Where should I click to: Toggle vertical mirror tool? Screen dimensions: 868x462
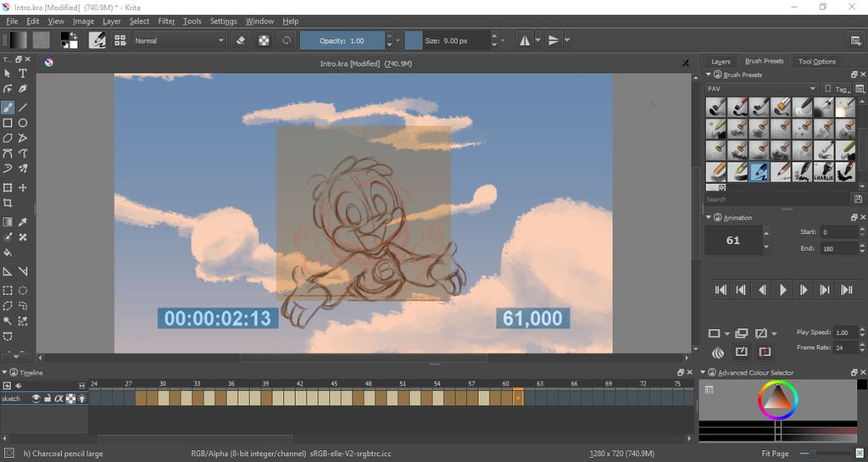pos(553,41)
